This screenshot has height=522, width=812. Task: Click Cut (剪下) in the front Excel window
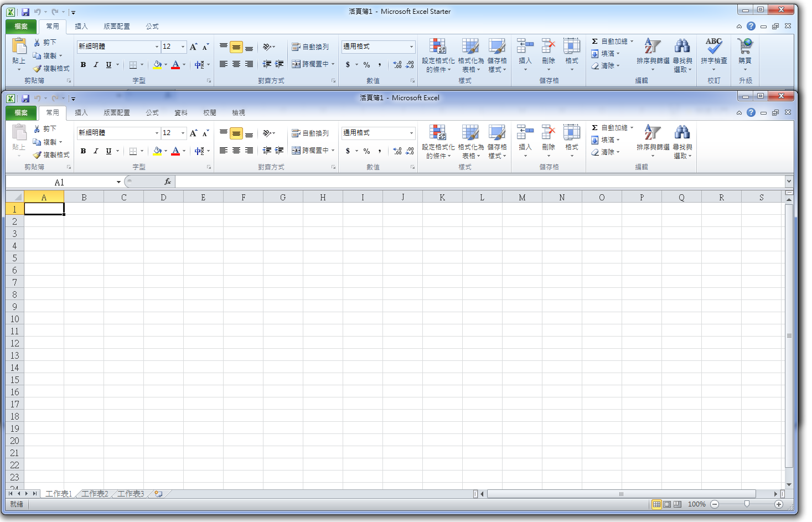coord(45,128)
